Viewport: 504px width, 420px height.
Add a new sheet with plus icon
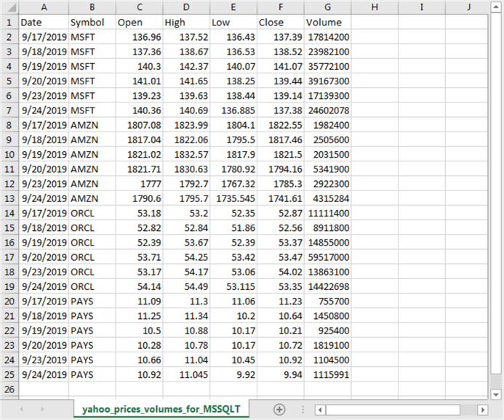click(279, 409)
